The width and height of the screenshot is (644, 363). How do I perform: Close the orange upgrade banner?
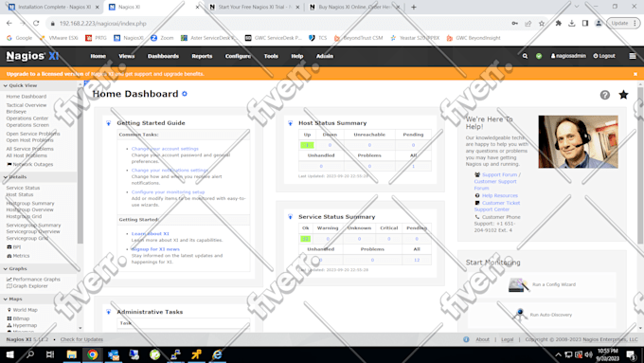coord(635,74)
